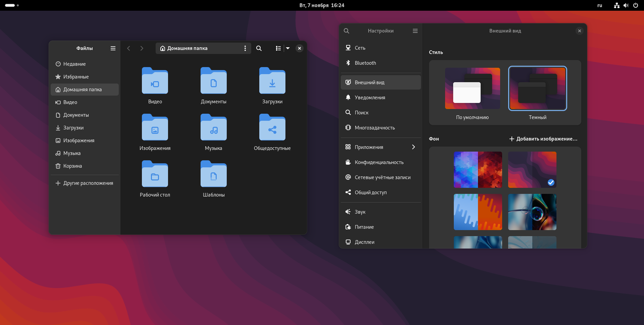Select Корзина in the Files sidebar
Viewport: 644px width, 325px height.
(x=73, y=166)
